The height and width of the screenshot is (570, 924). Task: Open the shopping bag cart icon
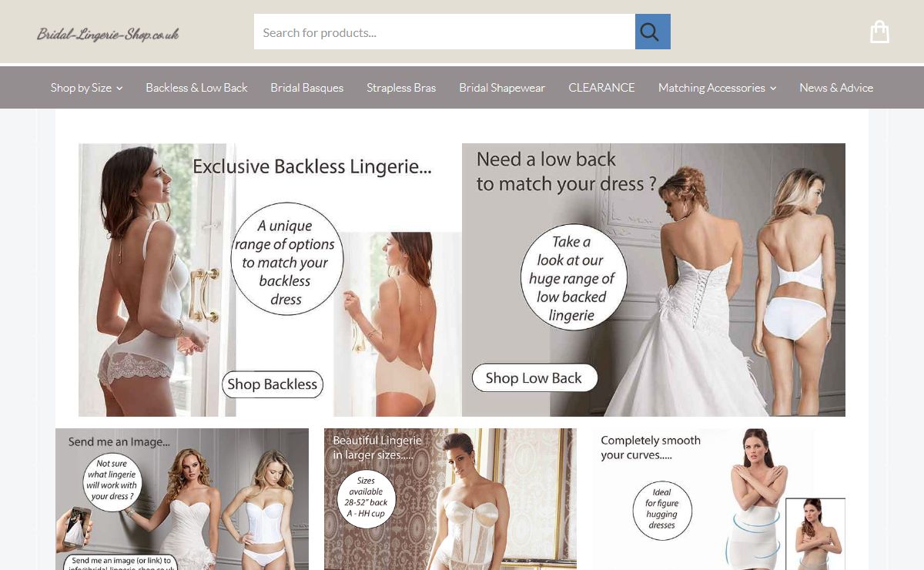tap(879, 32)
